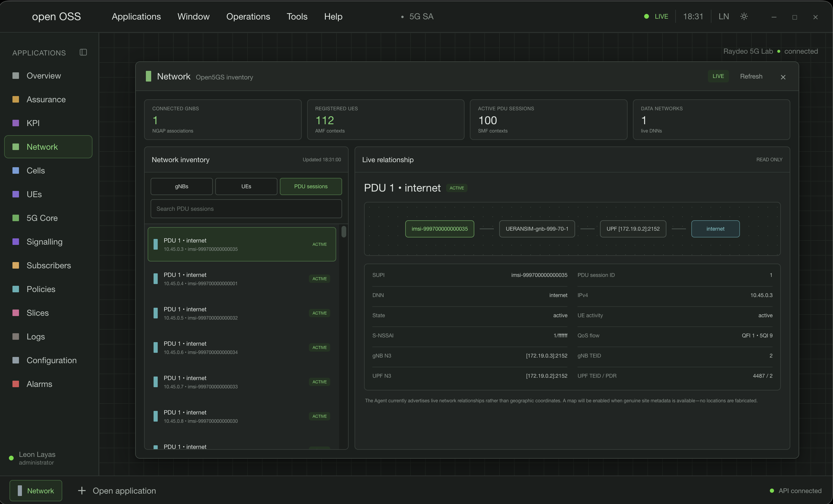Screen dimensions: 833x504
Task: Click the Policies teal square icon
Action: point(15,289)
